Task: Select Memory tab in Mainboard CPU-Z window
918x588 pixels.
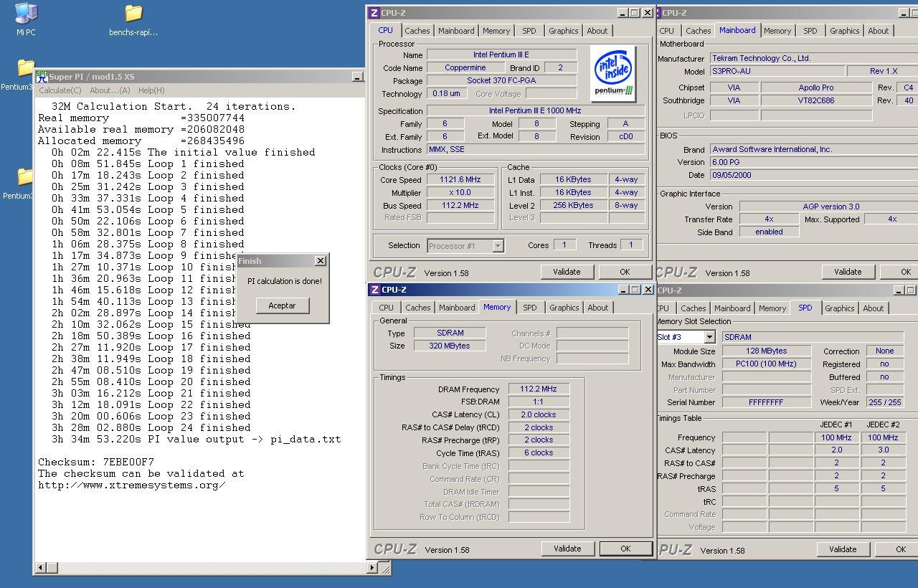Action: [x=777, y=31]
